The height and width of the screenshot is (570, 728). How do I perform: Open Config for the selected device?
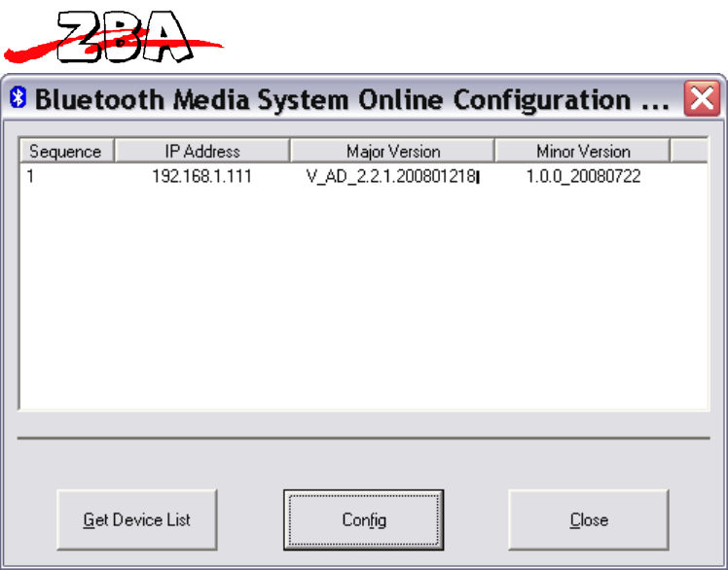click(x=364, y=519)
